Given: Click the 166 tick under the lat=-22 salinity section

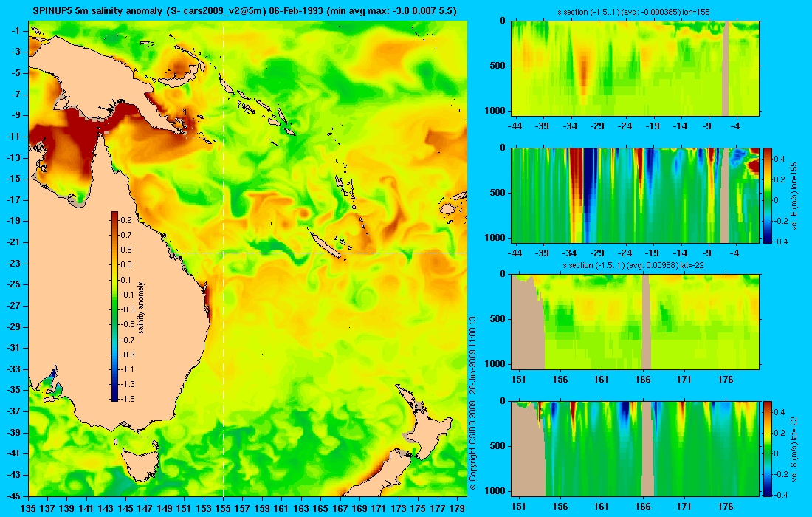Looking at the screenshot, I should click(x=643, y=379).
